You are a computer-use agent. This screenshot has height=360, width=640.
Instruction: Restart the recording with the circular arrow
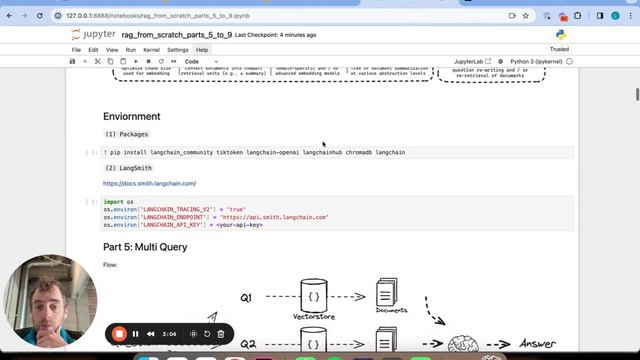[207, 334]
